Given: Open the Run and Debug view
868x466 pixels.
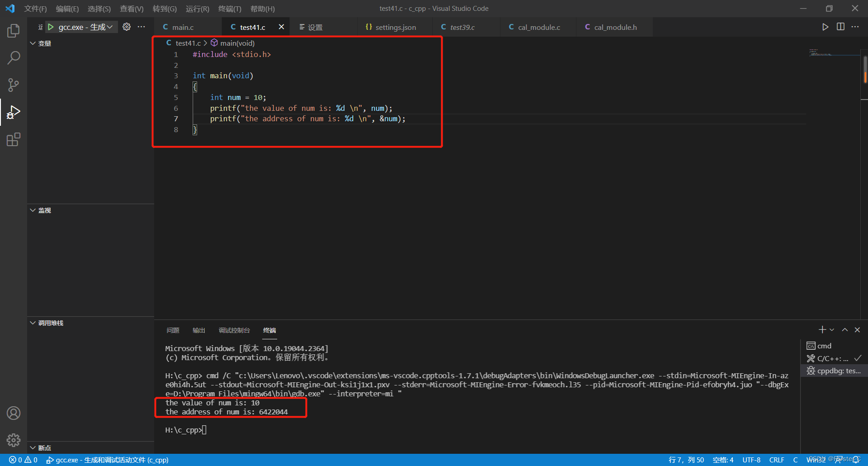Looking at the screenshot, I should [x=14, y=112].
